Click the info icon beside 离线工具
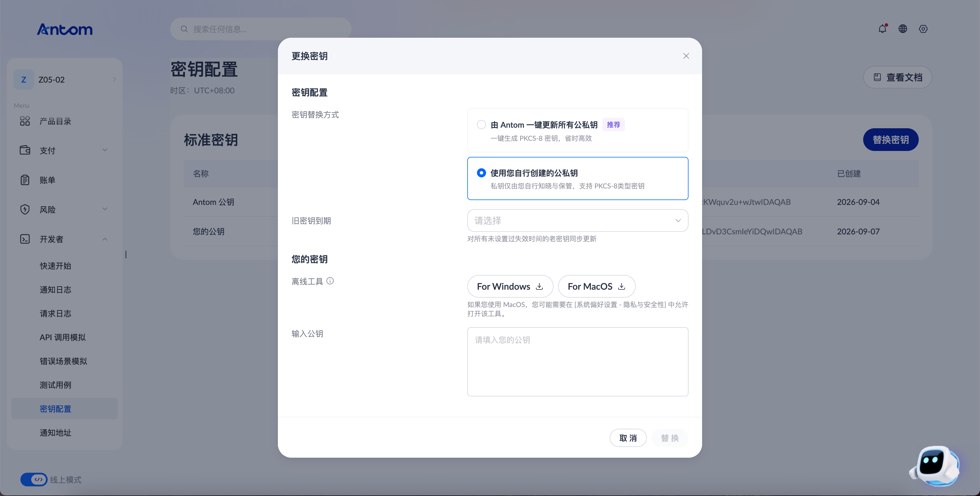The width and height of the screenshot is (980, 496). (x=330, y=281)
